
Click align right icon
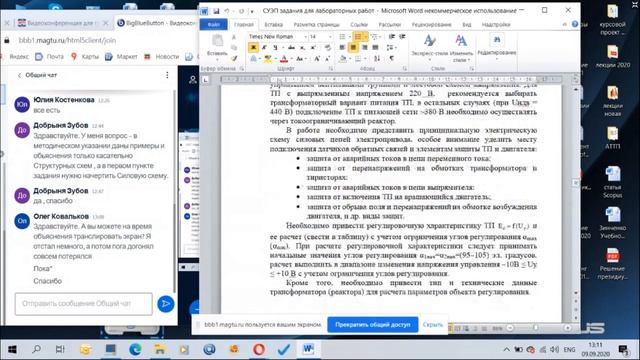point(364,47)
